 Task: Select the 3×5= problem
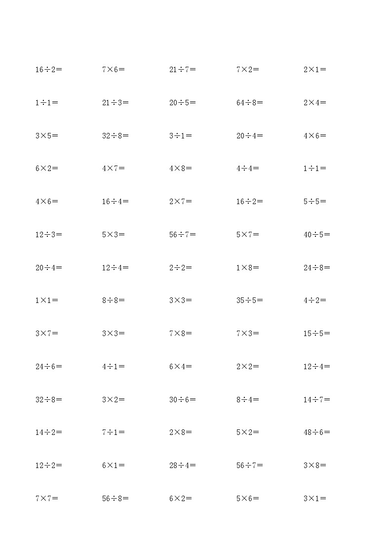pyautogui.click(x=46, y=136)
